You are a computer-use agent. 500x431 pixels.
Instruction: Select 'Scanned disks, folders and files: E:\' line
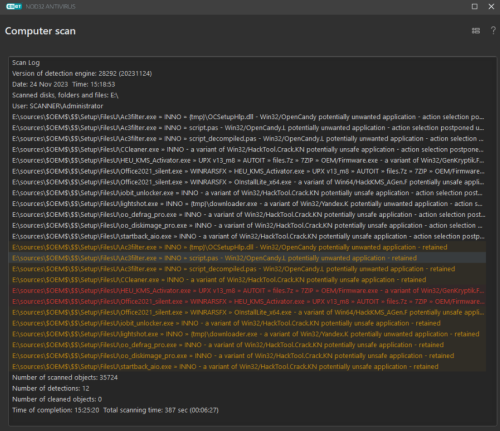(x=65, y=95)
